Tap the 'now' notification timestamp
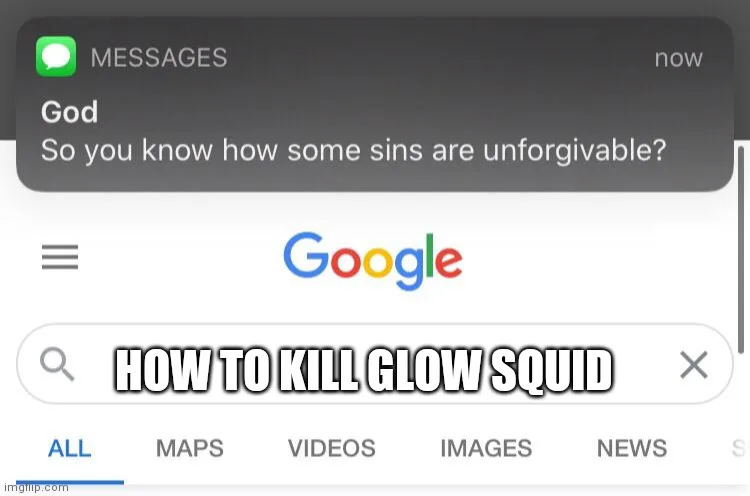The width and height of the screenshot is (750, 496). pyautogui.click(x=678, y=58)
